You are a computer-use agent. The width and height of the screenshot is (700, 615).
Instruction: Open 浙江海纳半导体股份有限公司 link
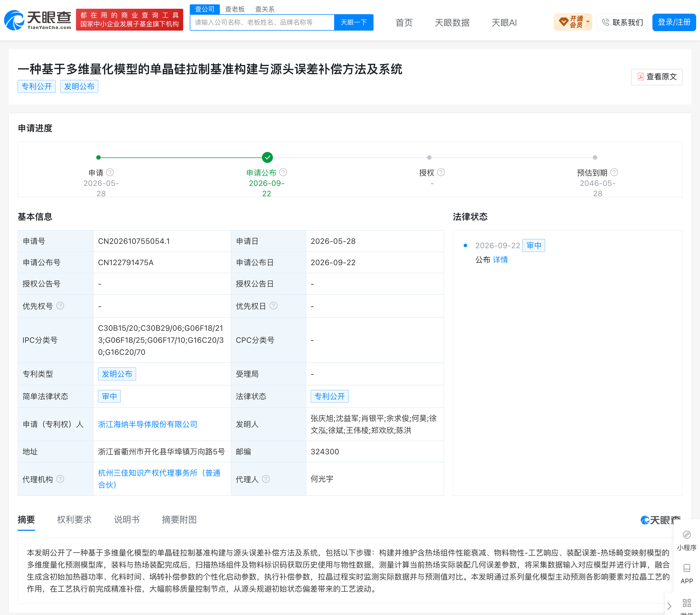tap(148, 424)
